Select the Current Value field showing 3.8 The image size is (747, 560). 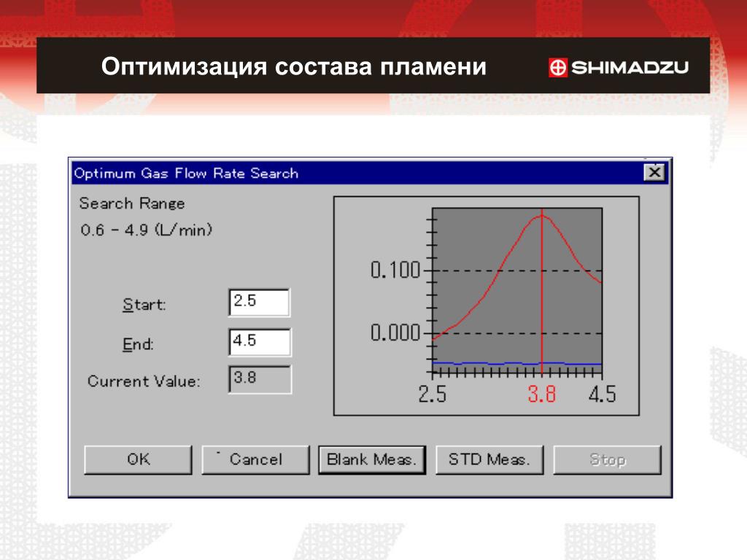point(260,379)
